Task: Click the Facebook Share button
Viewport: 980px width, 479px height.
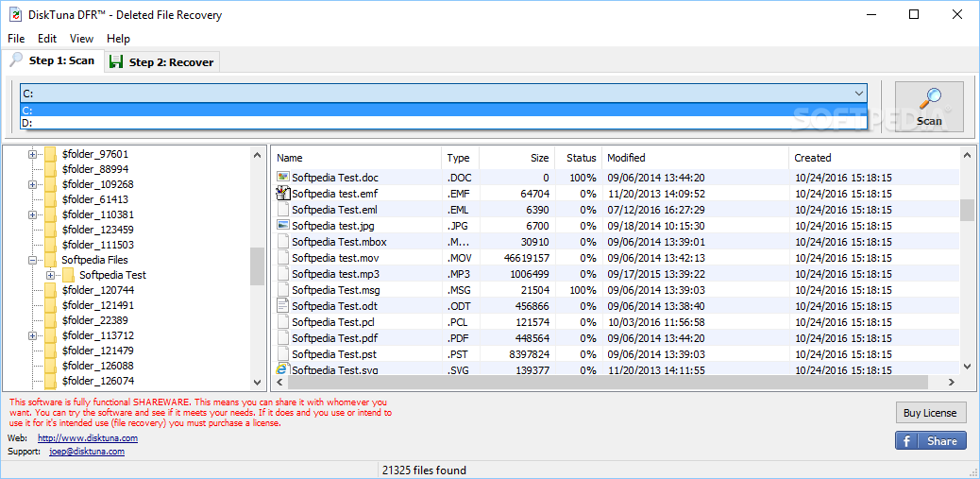Action: [x=930, y=441]
